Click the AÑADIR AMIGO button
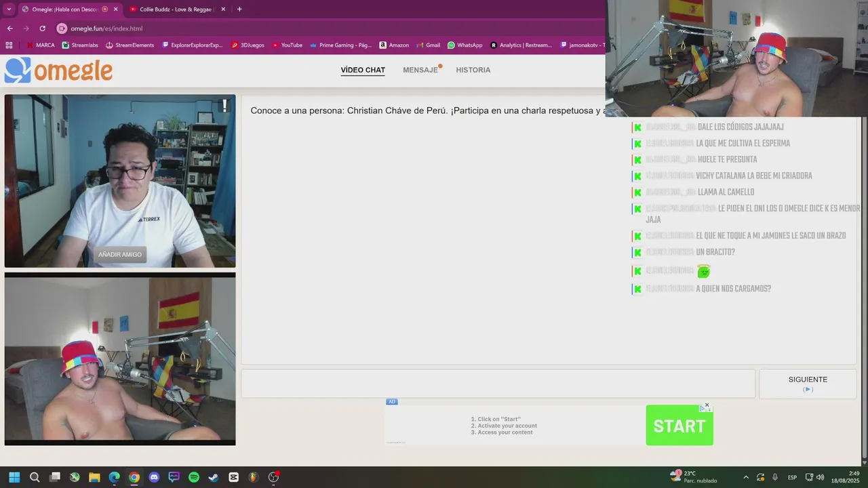 (x=120, y=255)
